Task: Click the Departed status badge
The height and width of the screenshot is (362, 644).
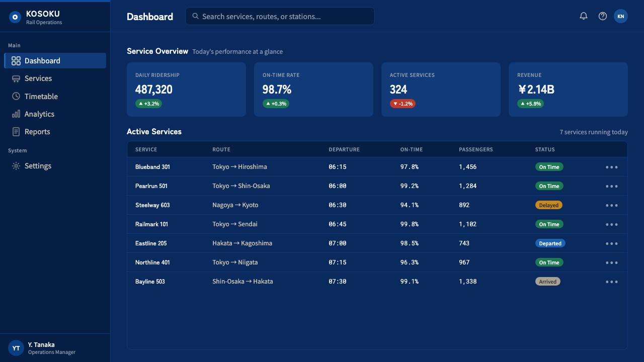Action: click(550, 243)
